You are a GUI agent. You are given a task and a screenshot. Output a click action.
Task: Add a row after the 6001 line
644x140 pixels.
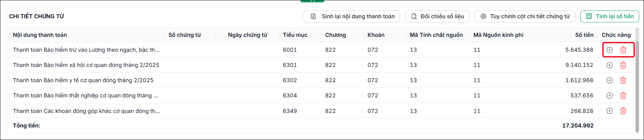(609, 50)
